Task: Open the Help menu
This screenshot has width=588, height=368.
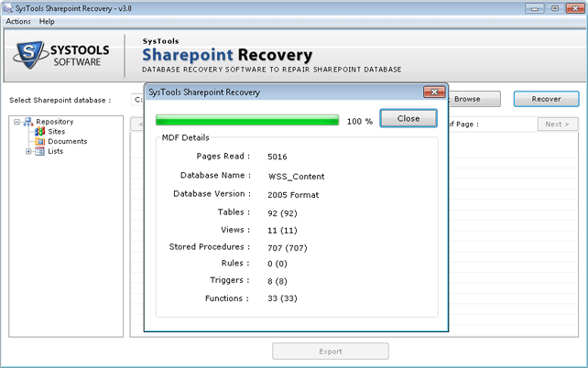Action: (47, 21)
